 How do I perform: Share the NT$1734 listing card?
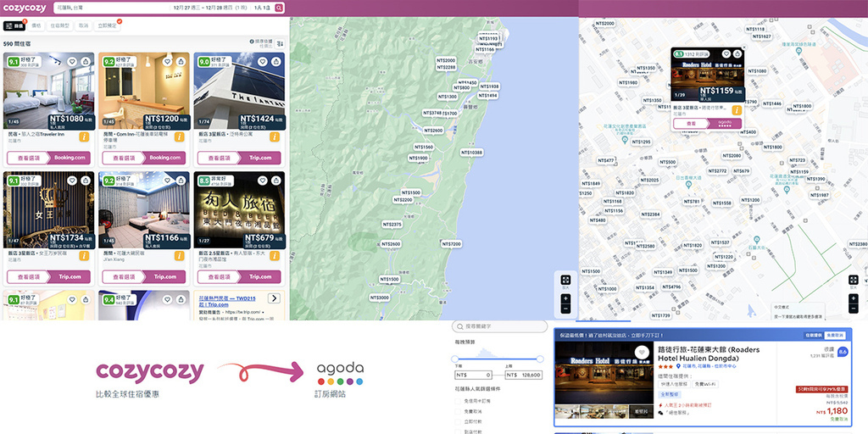pos(86,181)
